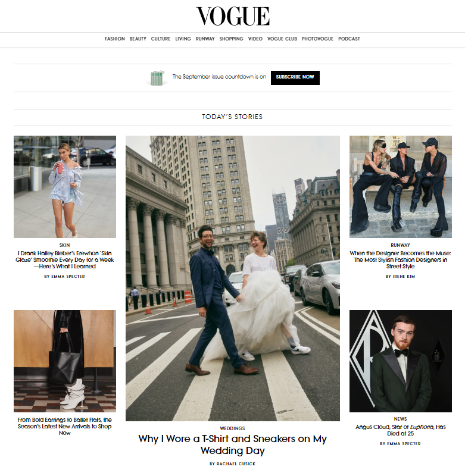The image size is (465, 476).
Task: Open the Fashion menu item
Action: click(115, 39)
